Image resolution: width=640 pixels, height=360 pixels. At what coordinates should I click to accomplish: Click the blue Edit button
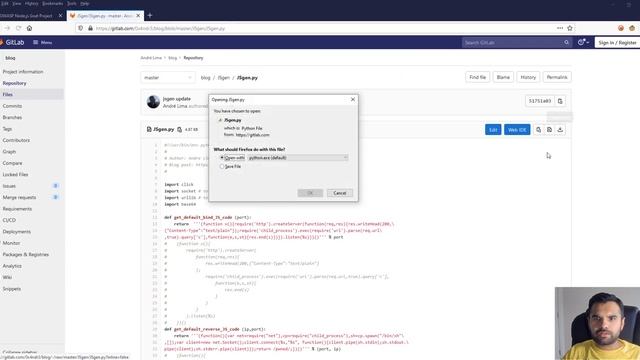click(493, 130)
